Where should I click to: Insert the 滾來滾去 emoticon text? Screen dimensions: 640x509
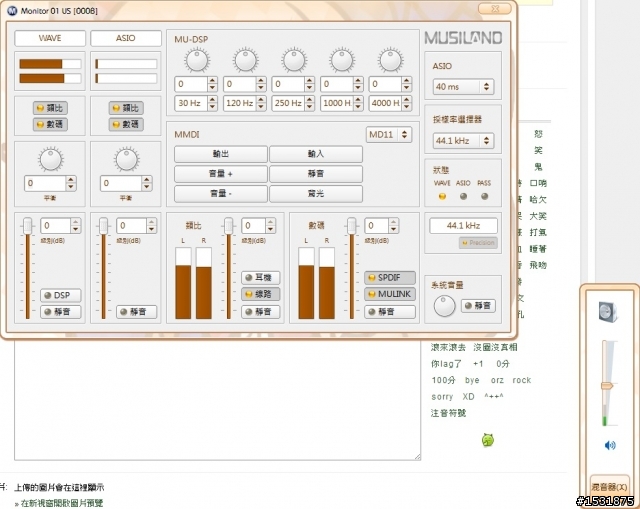coord(448,347)
